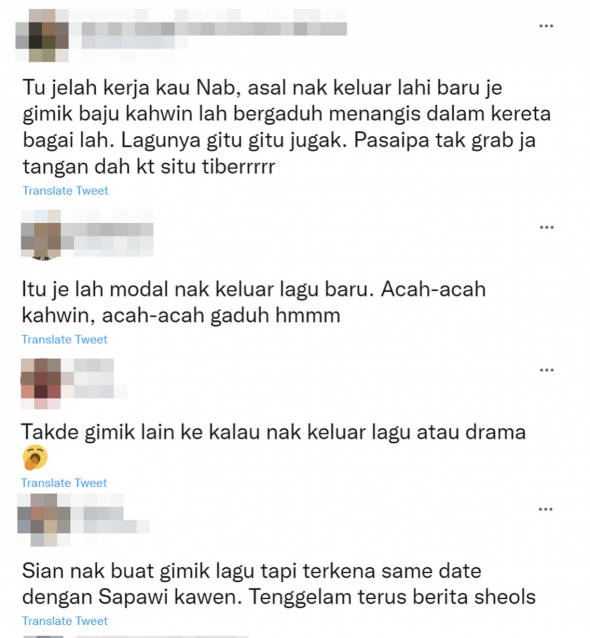Click avatar of the first tweet's author
The height and width of the screenshot is (638, 590).
pyautogui.click(x=42, y=35)
